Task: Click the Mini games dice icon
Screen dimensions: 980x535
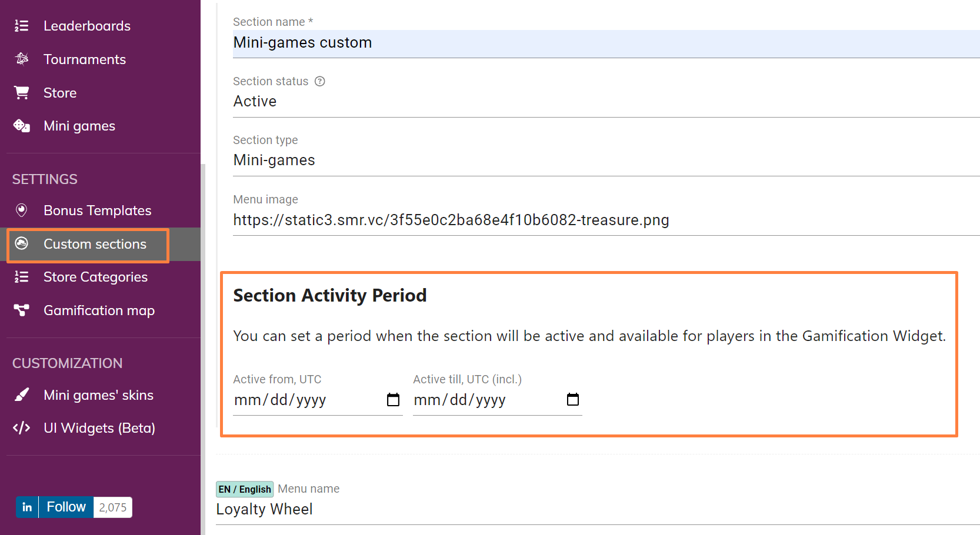Action: (22, 126)
